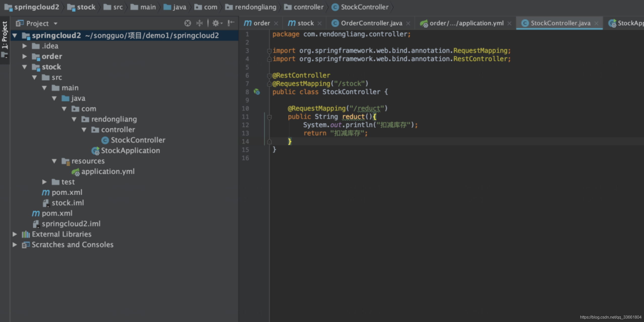Click the StockApplication run-class icon in tree
Image resolution: width=644 pixels, height=322 pixels.
coord(95,151)
